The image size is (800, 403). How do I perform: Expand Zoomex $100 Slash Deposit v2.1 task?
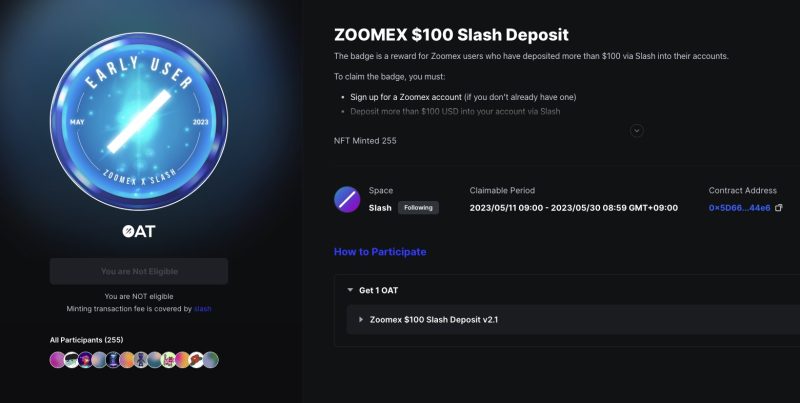click(361, 319)
